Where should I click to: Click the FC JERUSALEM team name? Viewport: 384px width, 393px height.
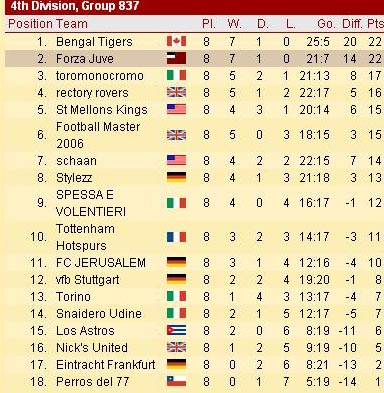coord(101,263)
